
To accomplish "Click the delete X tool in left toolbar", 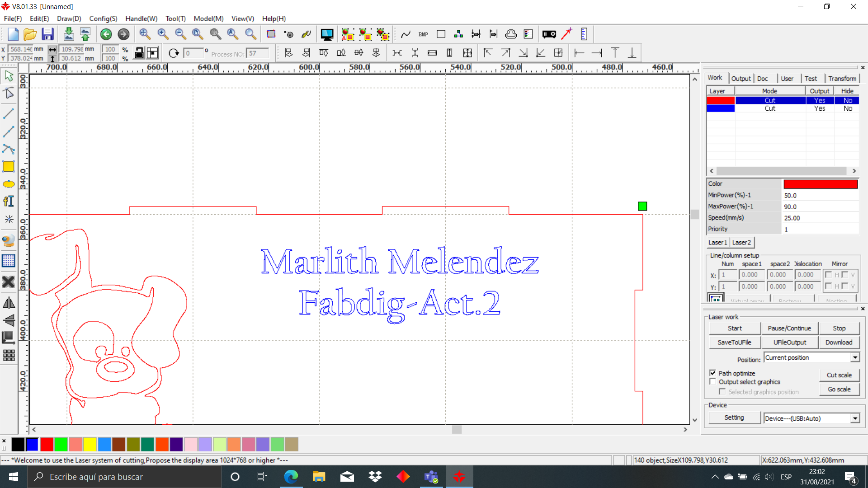I will 9,282.
